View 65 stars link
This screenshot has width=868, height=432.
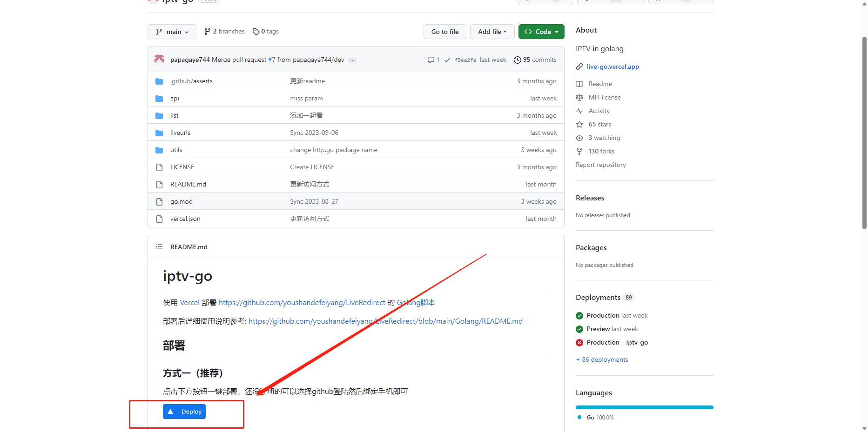[x=599, y=124]
